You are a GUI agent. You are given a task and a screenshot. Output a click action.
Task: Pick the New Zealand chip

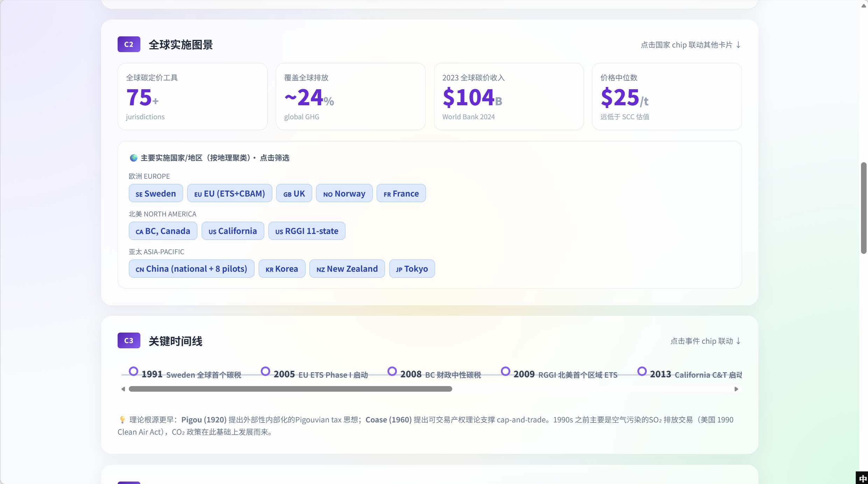pyautogui.click(x=347, y=269)
